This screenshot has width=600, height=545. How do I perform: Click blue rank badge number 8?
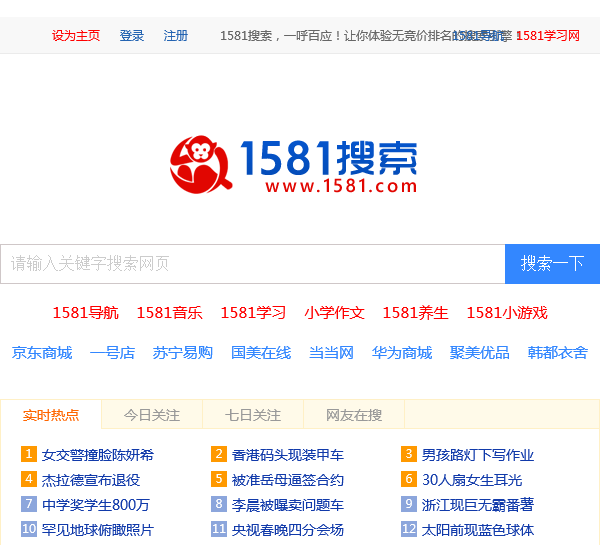[219, 504]
